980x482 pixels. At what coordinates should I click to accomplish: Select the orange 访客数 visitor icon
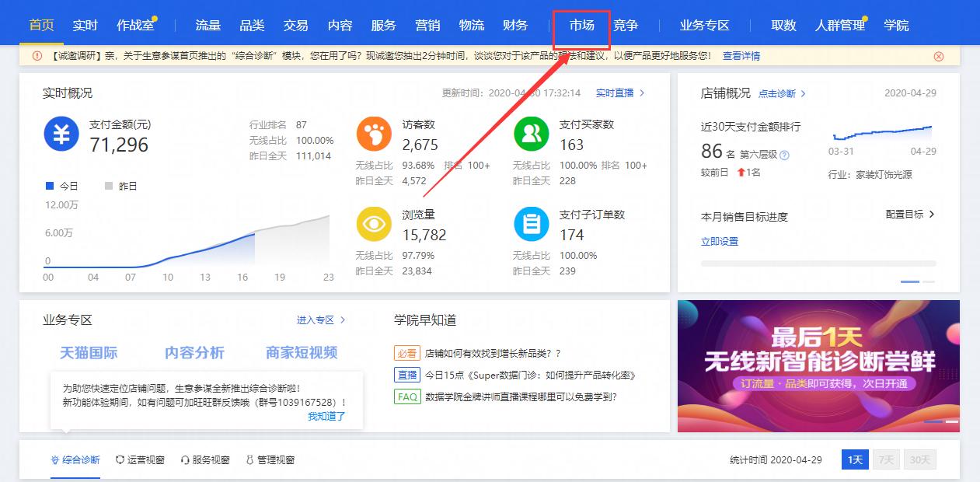[x=373, y=134]
